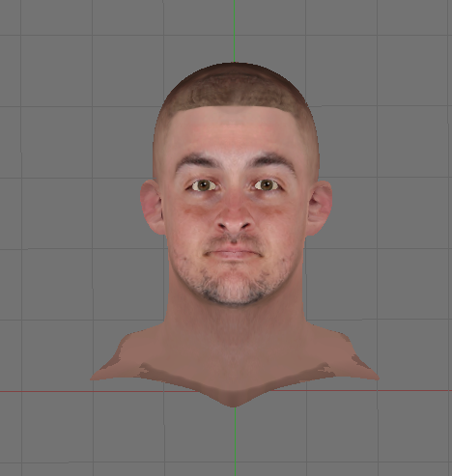Click the model's ear on the right side
The width and height of the screenshot is (452, 476).
320,208
